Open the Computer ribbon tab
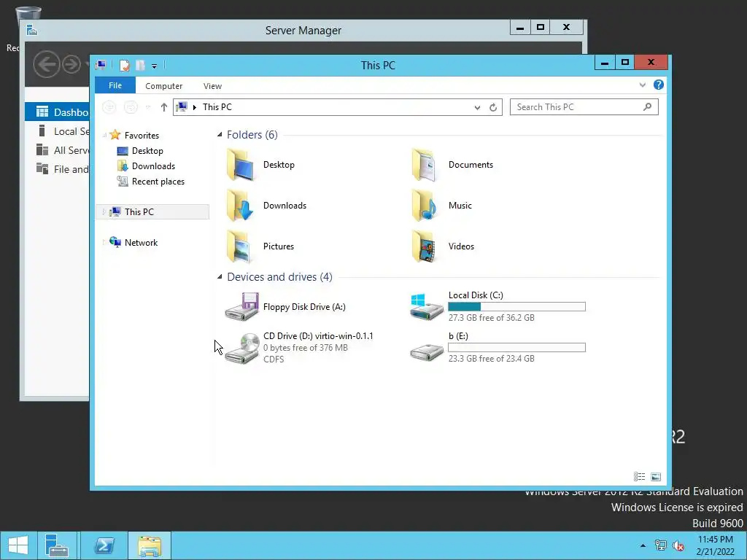 (x=164, y=86)
